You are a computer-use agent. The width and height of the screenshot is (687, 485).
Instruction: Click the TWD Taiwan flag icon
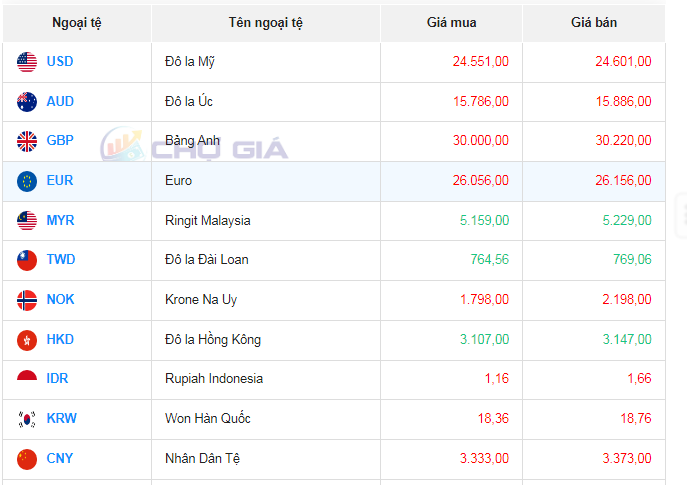click(x=27, y=260)
